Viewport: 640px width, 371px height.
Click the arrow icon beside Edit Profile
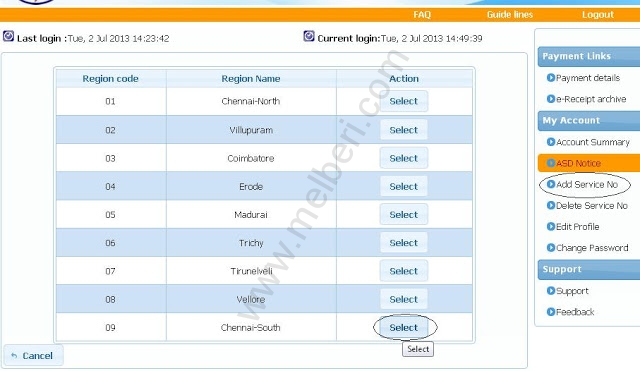click(x=551, y=227)
